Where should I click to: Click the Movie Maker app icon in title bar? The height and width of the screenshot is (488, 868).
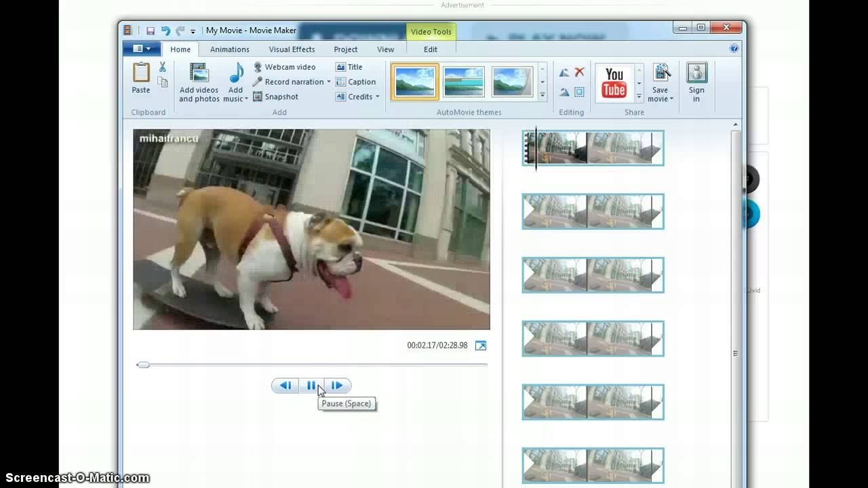point(127,30)
